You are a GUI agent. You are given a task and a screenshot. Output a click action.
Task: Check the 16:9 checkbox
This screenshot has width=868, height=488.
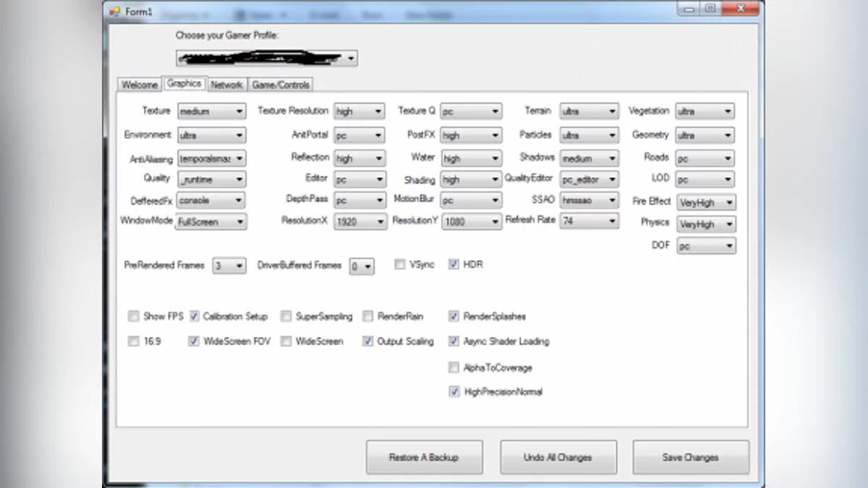pyautogui.click(x=134, y=341)
